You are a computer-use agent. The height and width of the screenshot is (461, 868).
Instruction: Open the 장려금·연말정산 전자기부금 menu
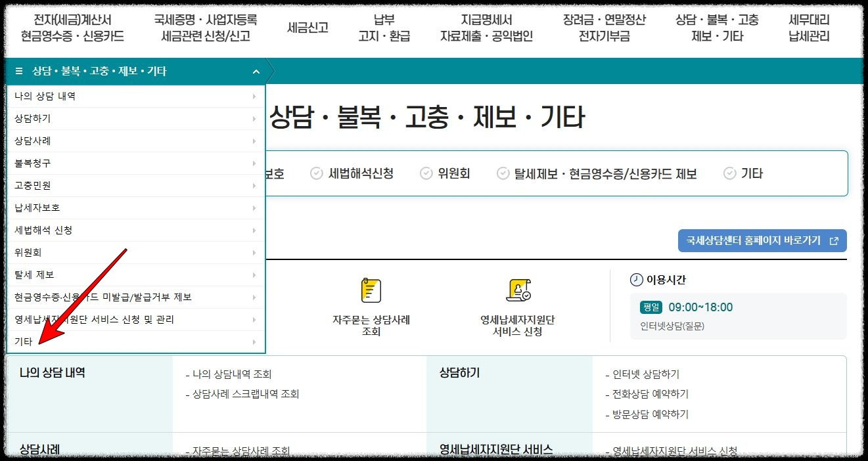603,28
